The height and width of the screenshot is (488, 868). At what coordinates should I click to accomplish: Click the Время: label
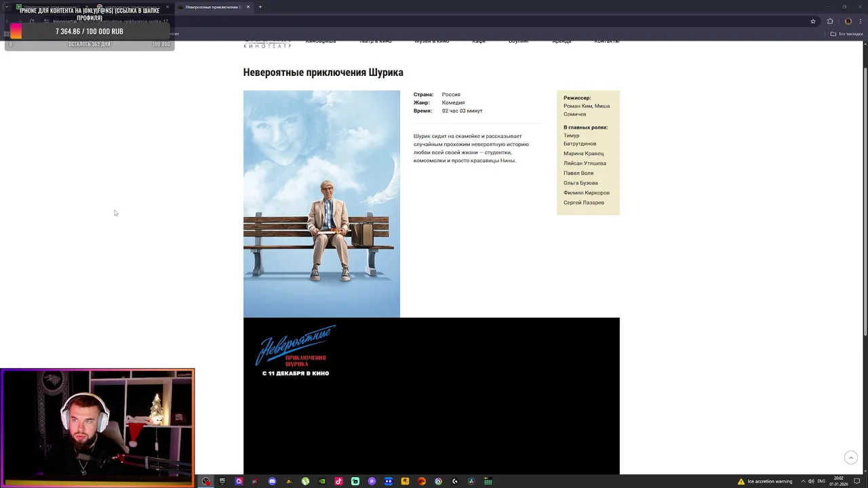[x=422, y=110]
